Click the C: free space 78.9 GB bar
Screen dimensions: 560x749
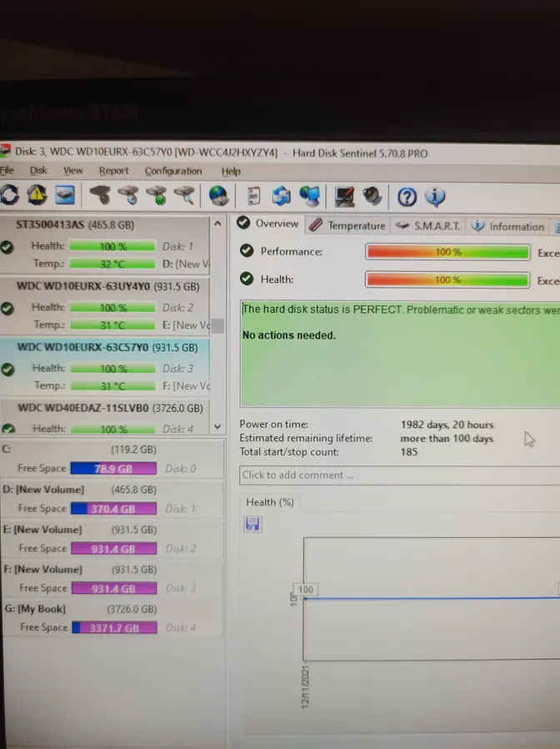coord(113,469)
